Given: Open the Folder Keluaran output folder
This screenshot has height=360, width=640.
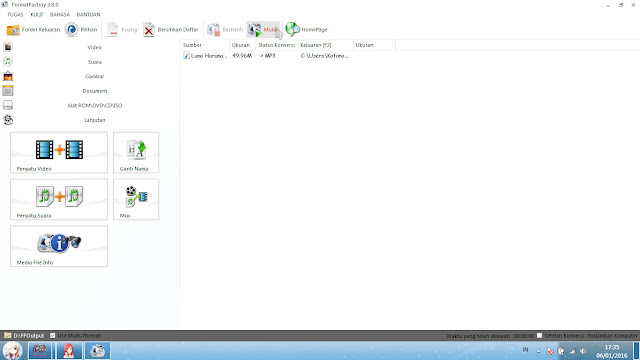Looking at the screenshot, I should coord(33,30).
